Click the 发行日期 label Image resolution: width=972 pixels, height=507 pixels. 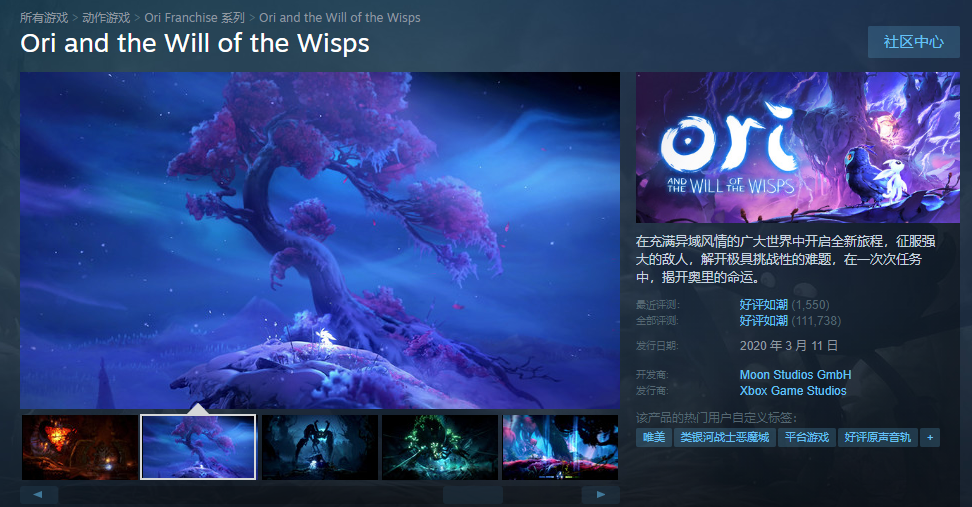click(x=657, y=346)
